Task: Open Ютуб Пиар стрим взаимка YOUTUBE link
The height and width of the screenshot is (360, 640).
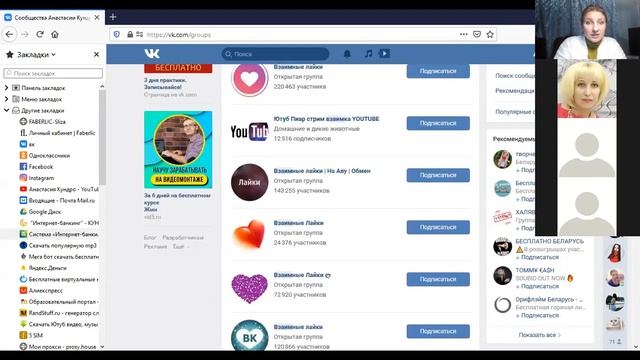Action: click(326, 119)
